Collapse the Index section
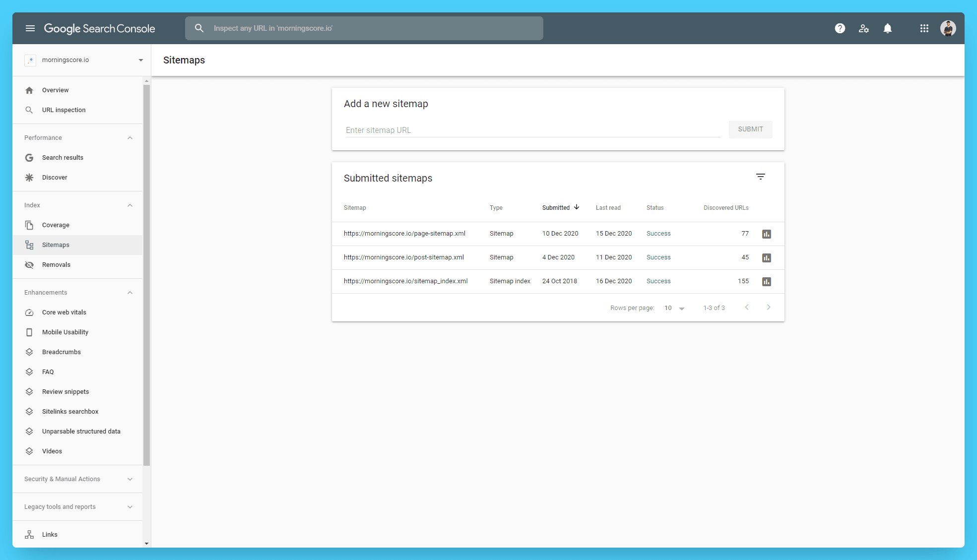The image size is (977, 560). coord(130,205)
